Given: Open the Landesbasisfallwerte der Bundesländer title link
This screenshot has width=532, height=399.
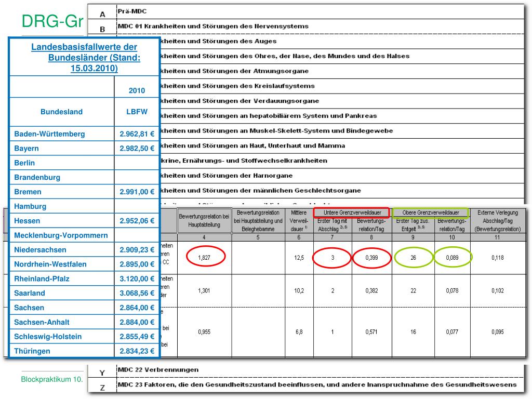Looking at the screenshot, I should [86, 57].
